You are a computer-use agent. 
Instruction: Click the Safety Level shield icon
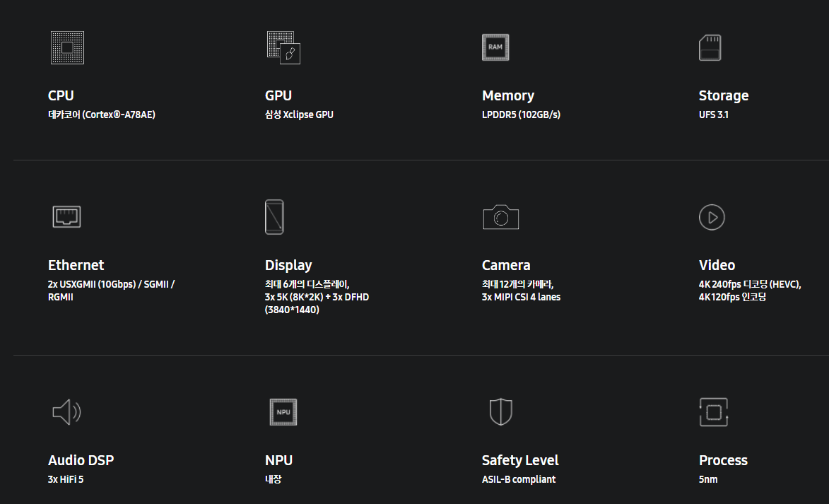click(500, 411)
